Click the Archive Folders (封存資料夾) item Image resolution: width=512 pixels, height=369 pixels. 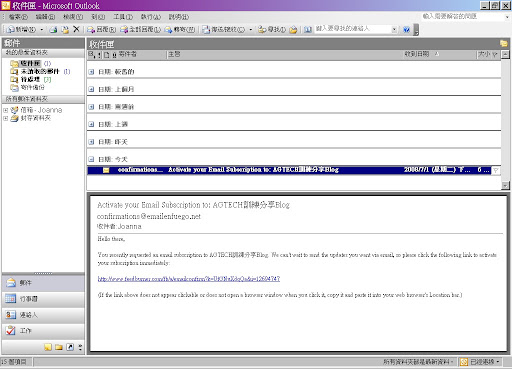click(x=30, y=118)
